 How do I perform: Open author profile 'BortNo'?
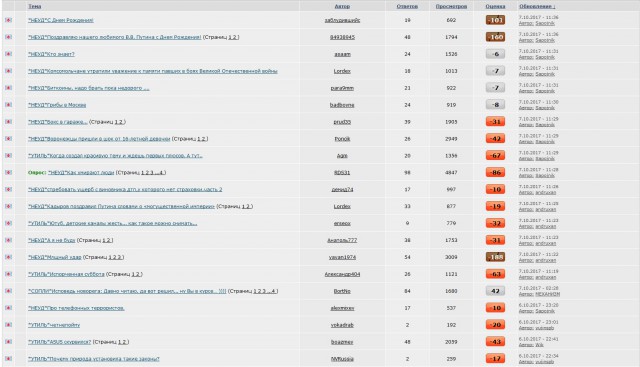[342, 291]
